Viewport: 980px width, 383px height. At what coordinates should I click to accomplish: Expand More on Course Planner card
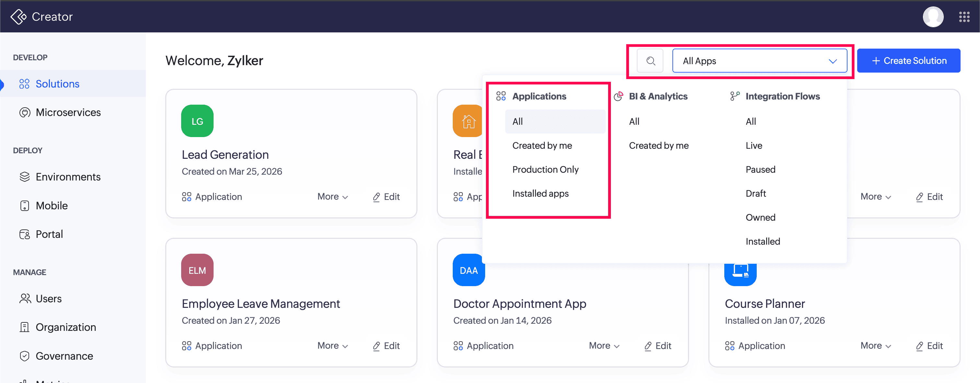point(875,346)
